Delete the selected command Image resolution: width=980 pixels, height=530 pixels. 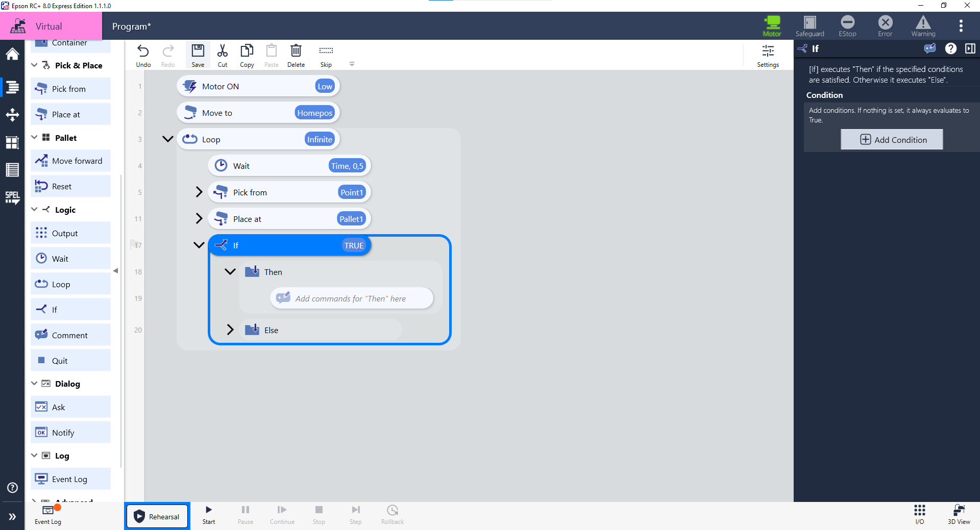pos(296,56)
